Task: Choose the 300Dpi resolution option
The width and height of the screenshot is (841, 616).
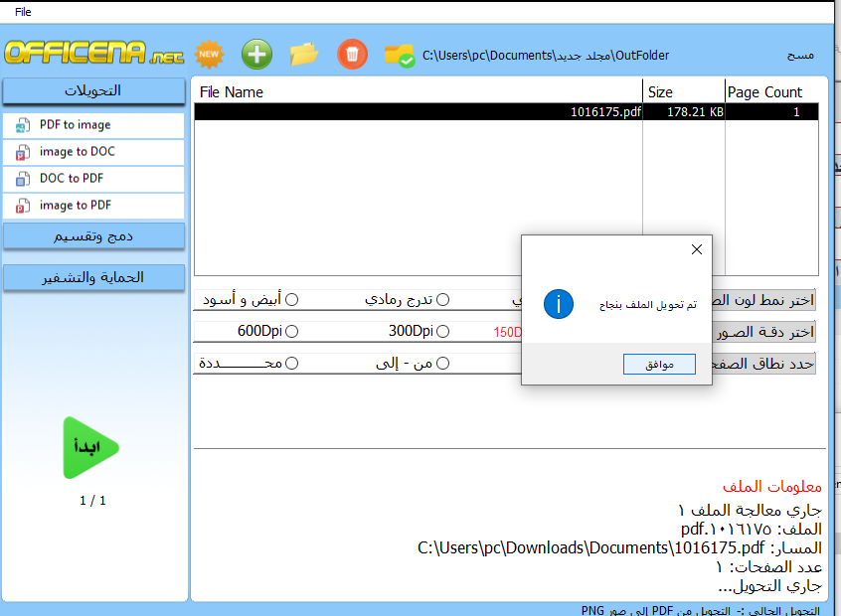Action: (x=443, y=332)
